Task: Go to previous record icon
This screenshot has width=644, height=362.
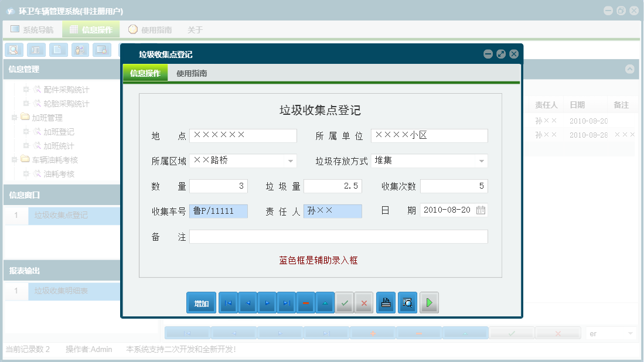Action: [247, 303]
